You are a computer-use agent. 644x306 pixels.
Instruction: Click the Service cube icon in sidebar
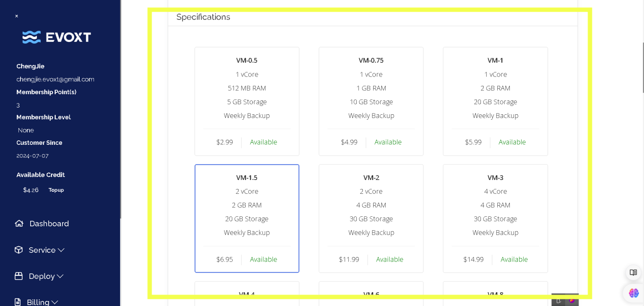pyautogui.click(x=19, y=250)
